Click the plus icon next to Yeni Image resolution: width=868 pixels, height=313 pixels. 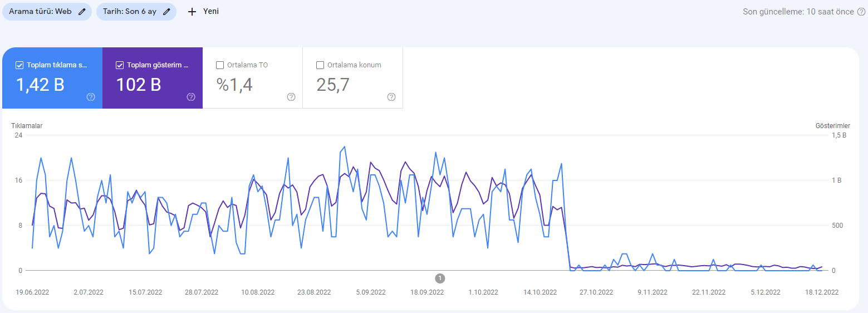point(192,11)
